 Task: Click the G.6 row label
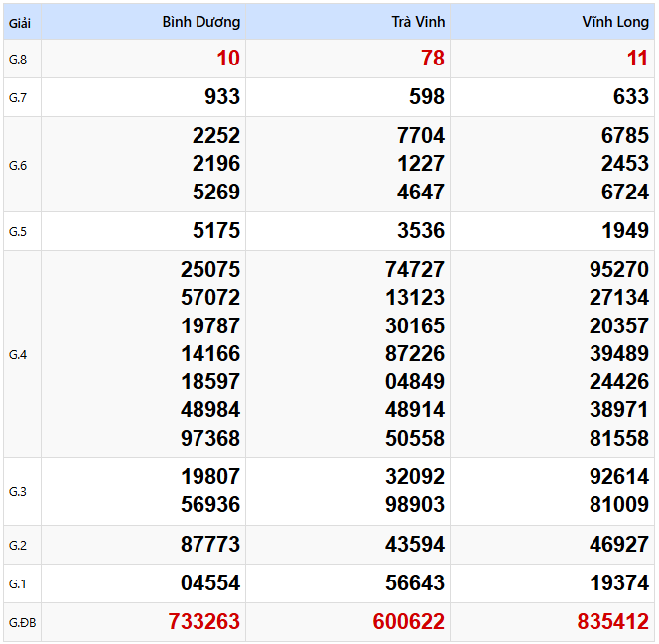[x=18, y=166]
